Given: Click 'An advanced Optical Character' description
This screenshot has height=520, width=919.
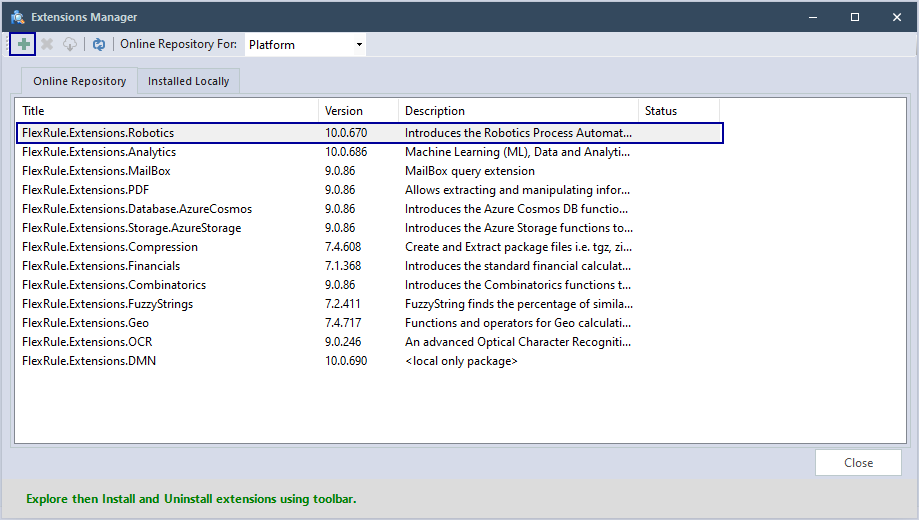Looking at the screenshot, I should pos(518,342).
